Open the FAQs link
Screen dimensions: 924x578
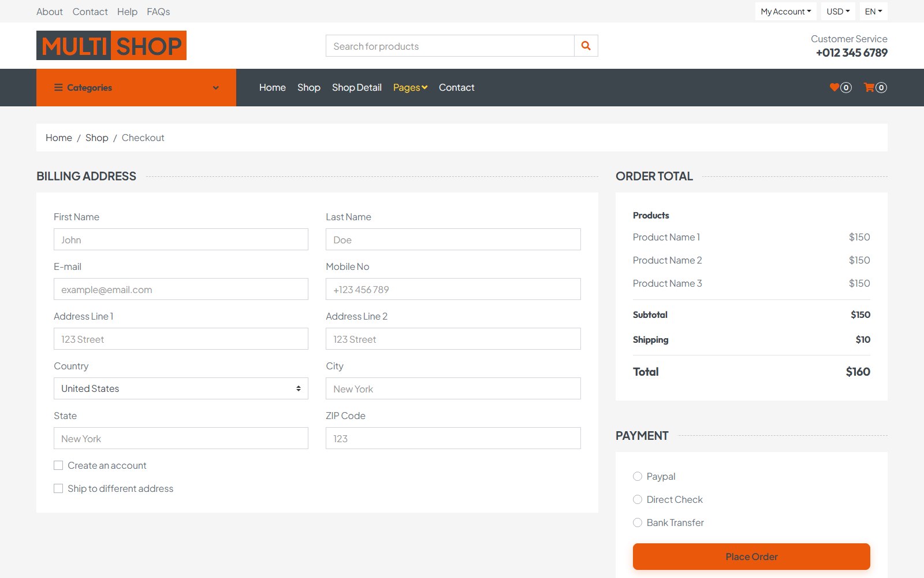158,12
